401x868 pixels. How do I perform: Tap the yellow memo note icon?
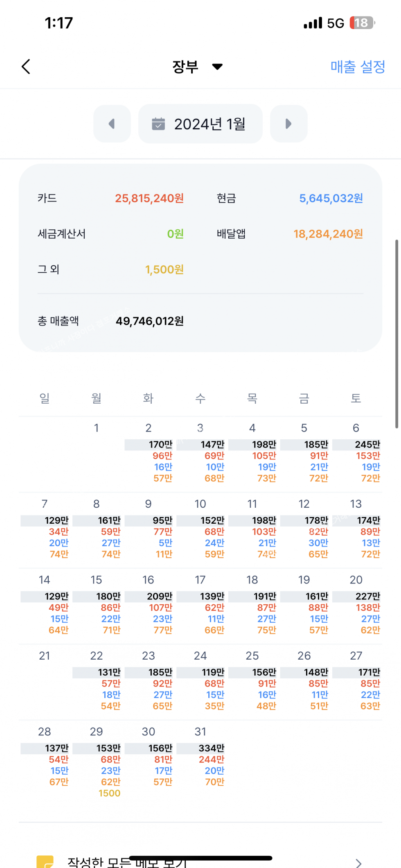pos(45,861)
